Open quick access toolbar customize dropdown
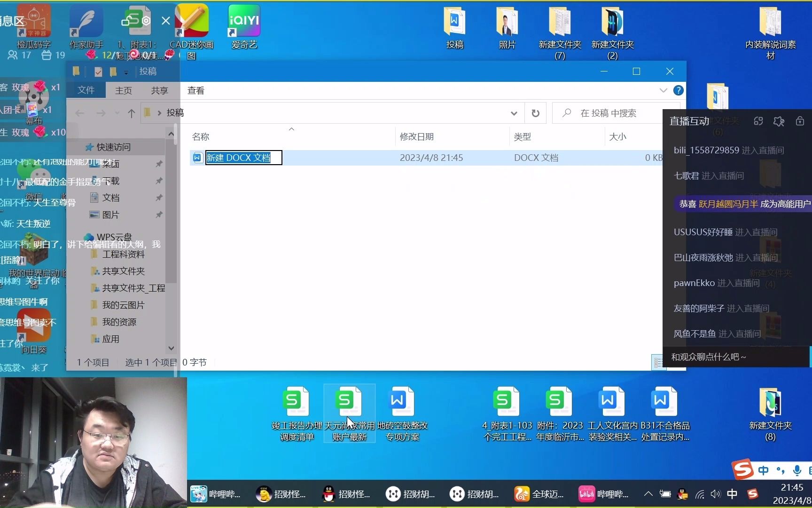812x508 pixels. coord(126,72)
